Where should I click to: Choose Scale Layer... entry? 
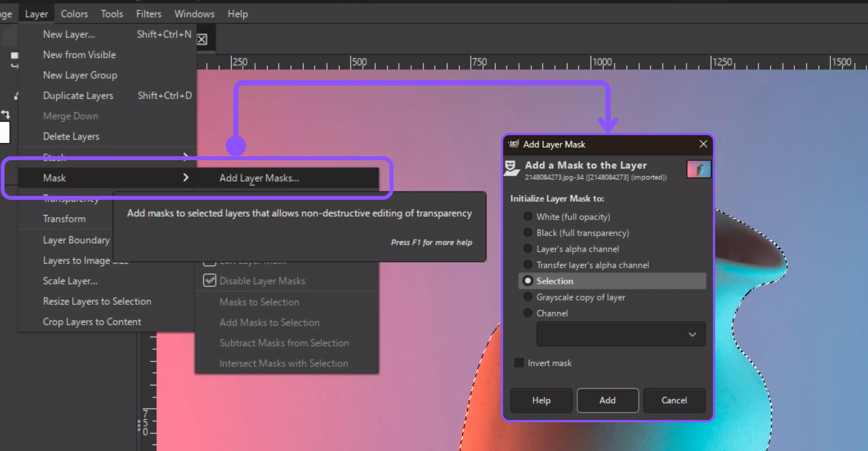click(x=107, y=281)
